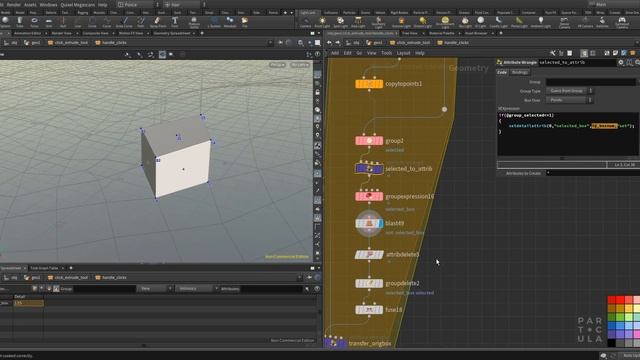Switch to the Composite View tab

point(96,33)
